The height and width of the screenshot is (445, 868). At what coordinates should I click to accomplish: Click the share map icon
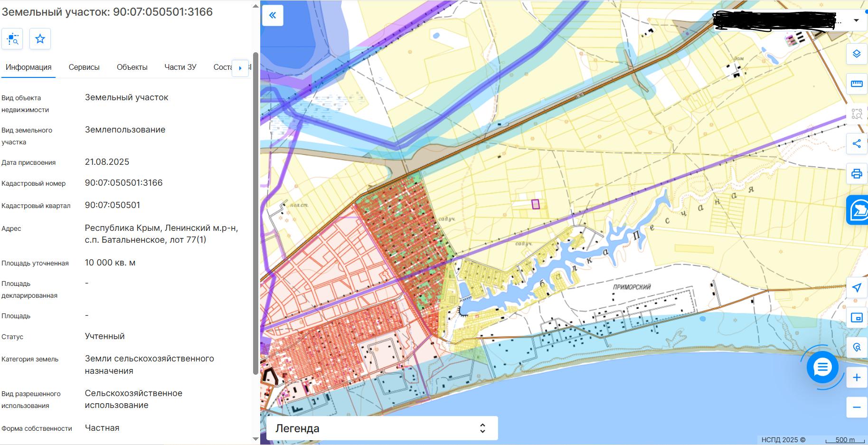point(857,143)
